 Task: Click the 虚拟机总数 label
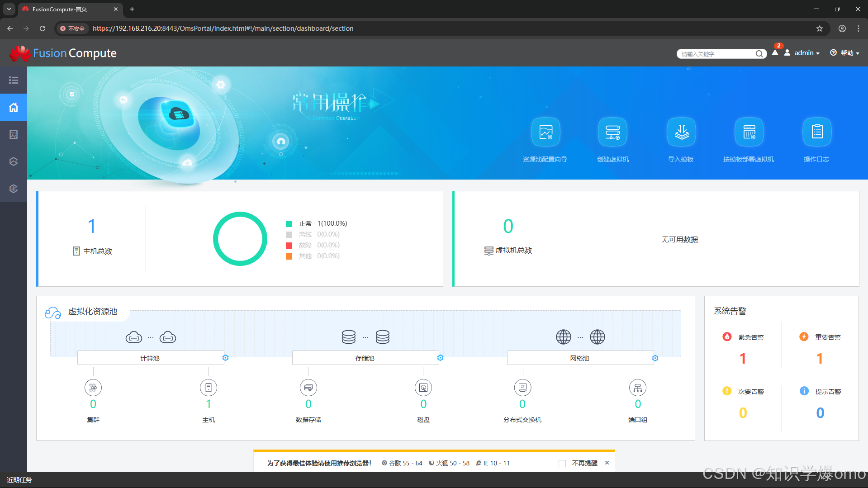tap(514, 251)
